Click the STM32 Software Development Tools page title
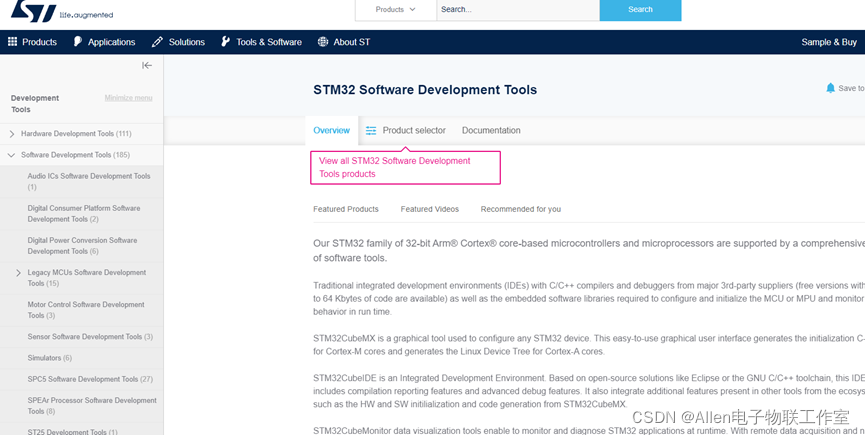 coord(425,90)
